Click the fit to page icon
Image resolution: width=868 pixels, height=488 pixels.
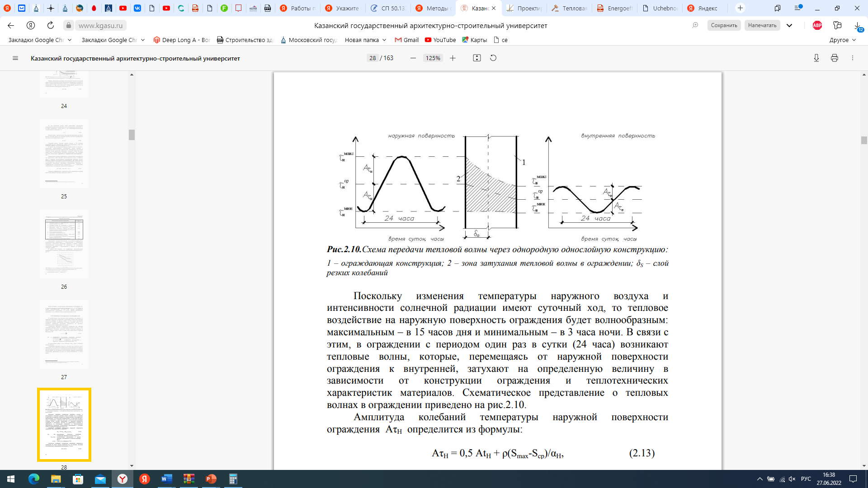[x=476, y=58]
